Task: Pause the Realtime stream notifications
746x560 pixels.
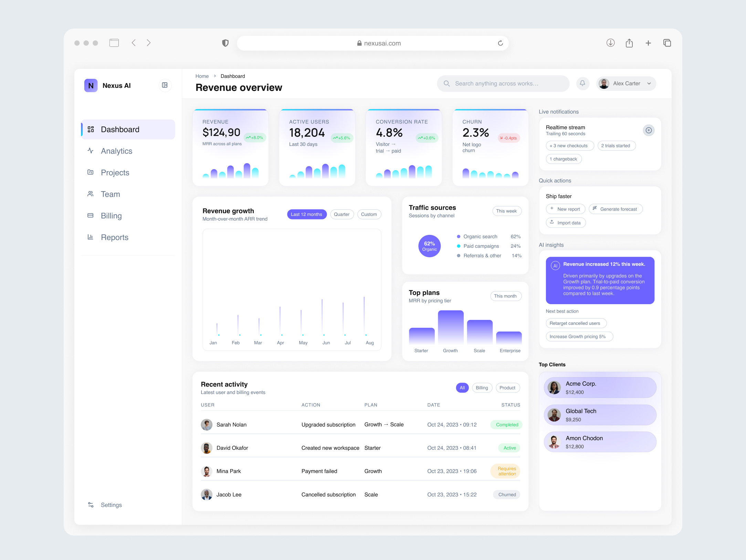Action: coord(649,130)
